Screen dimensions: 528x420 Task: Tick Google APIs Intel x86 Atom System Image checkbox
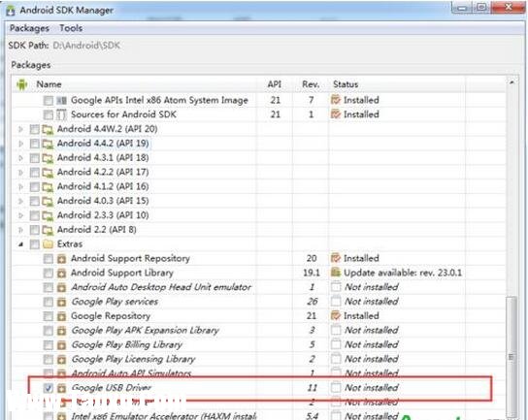click(49, 100)
